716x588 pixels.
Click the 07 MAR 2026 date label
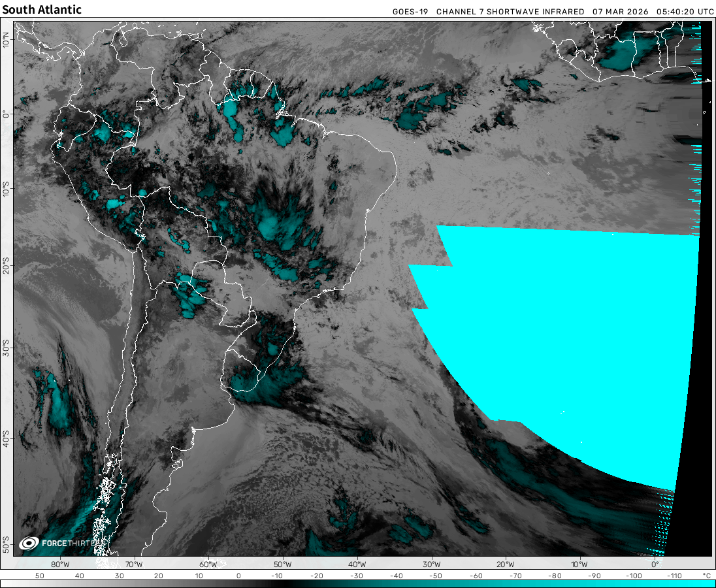tap(621, 12)
